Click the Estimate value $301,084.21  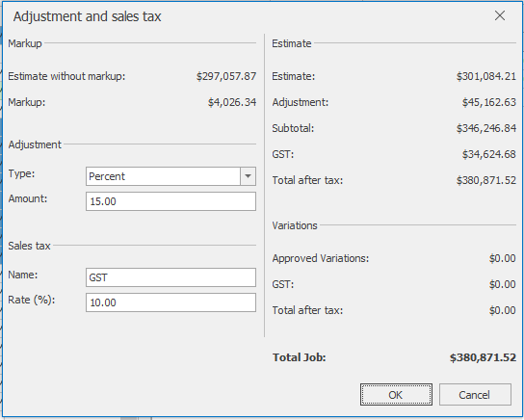click(x=486, y=76)
